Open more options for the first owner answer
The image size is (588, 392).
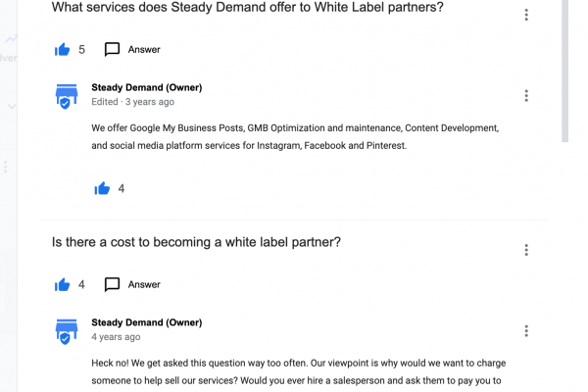tap(526, 95)
